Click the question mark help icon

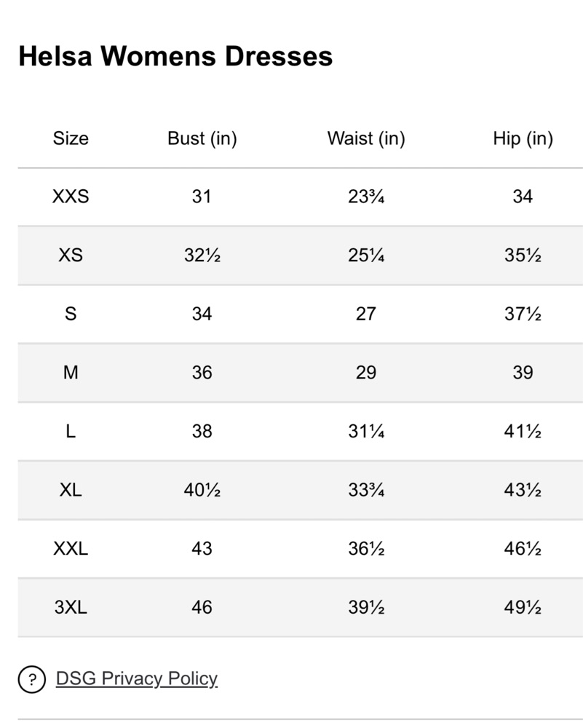31,679
